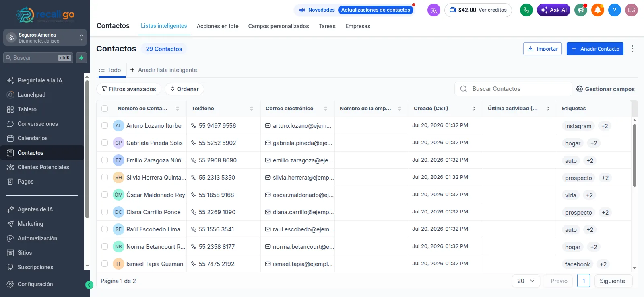
Task: Check the box for Óscar Maldonado Rey
Action: [x=105, y=195]
